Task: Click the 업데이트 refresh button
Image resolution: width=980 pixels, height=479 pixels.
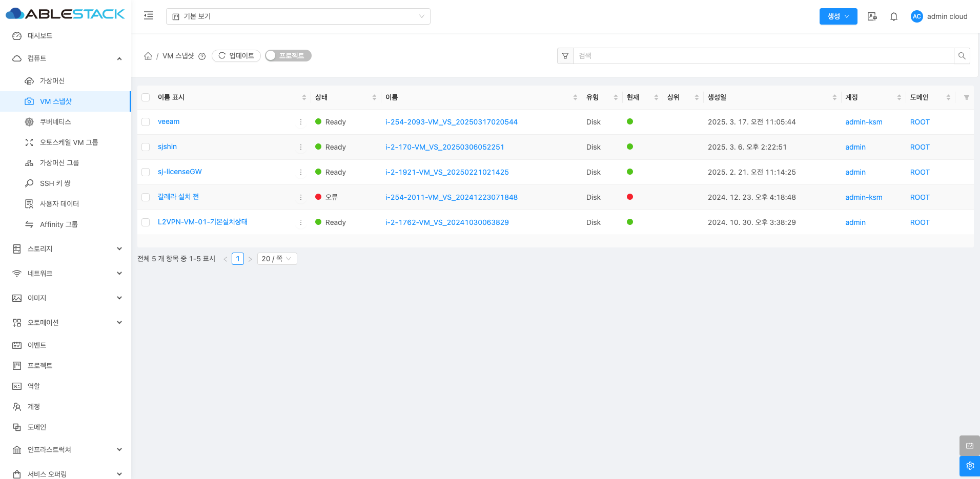Action: pos(236,56)
